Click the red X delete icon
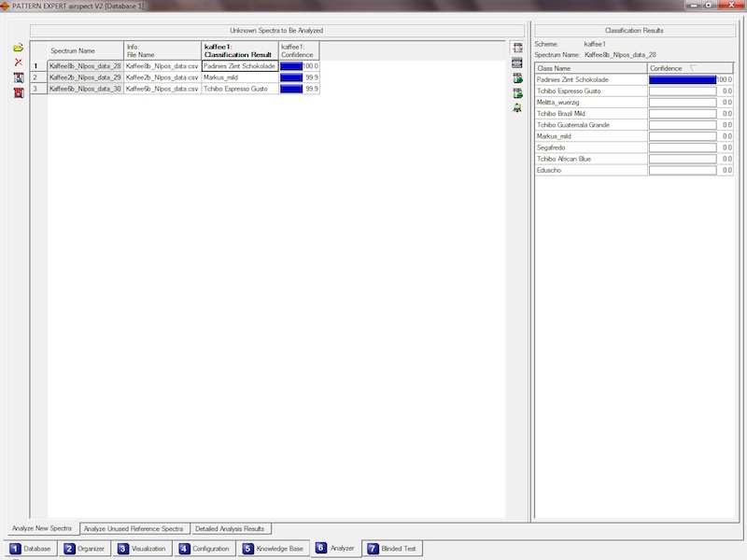Screen dimensions: 747x560 [18, 63]
